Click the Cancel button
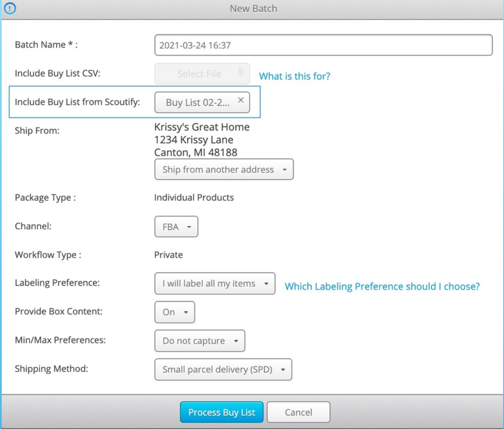Screen dimensions: 504x429 coord(298,412)
